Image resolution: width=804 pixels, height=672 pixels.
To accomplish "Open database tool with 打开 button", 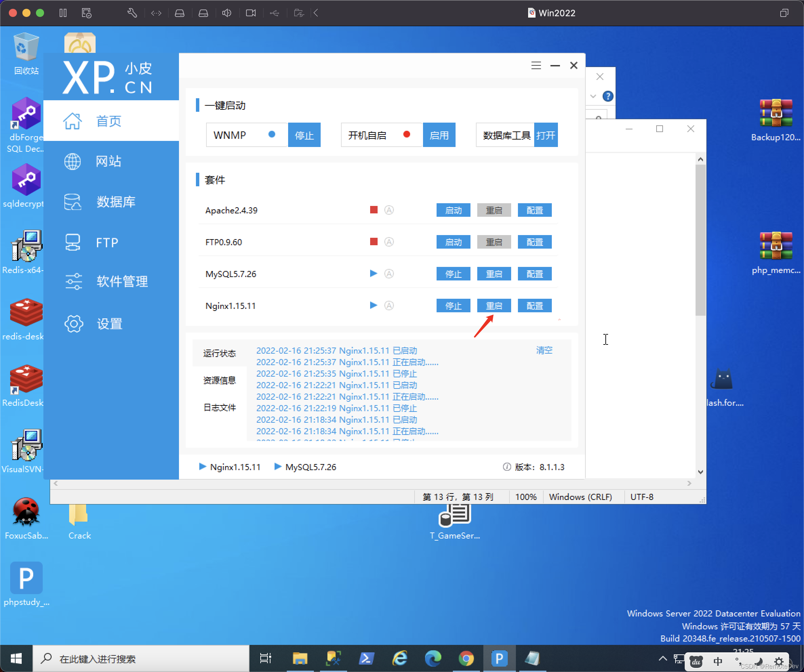I will pos(546,135).
